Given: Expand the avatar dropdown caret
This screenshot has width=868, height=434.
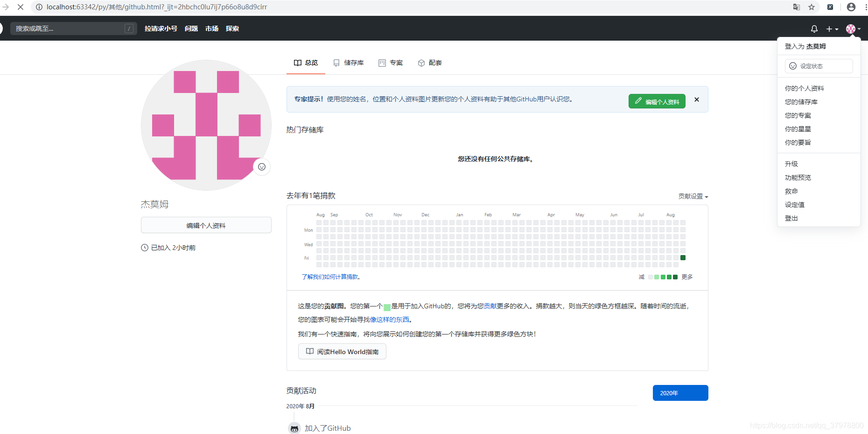Looking at the screenshot, I should pyautogui.click(x=859, y=28).
